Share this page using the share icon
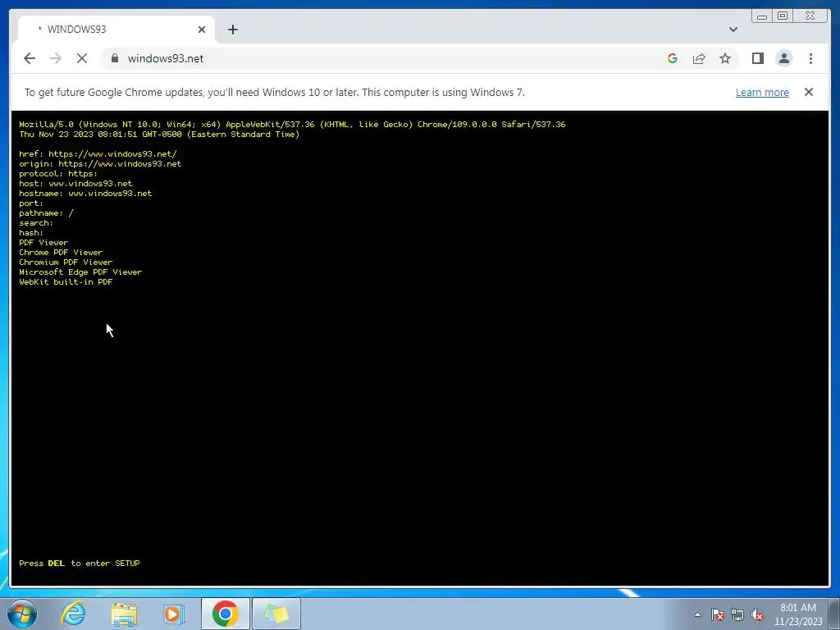The height and width of the screenshot is (630, 840). pyautogui.click(x=699, y=58)
